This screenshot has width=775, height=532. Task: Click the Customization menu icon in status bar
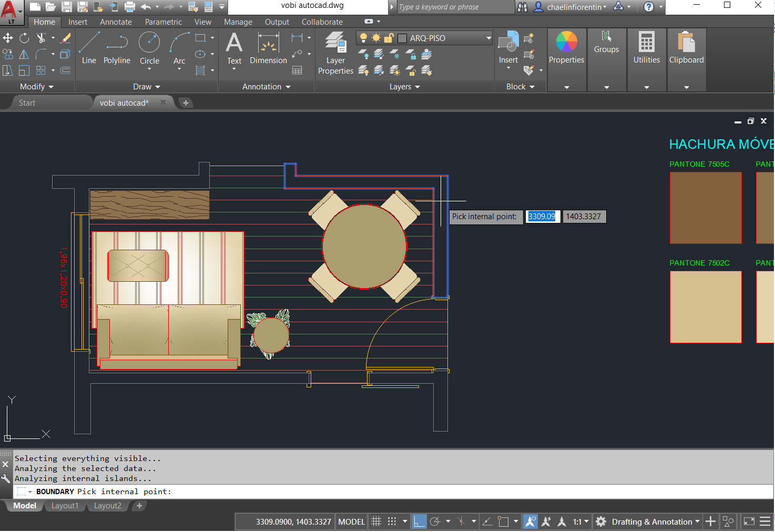765,521
